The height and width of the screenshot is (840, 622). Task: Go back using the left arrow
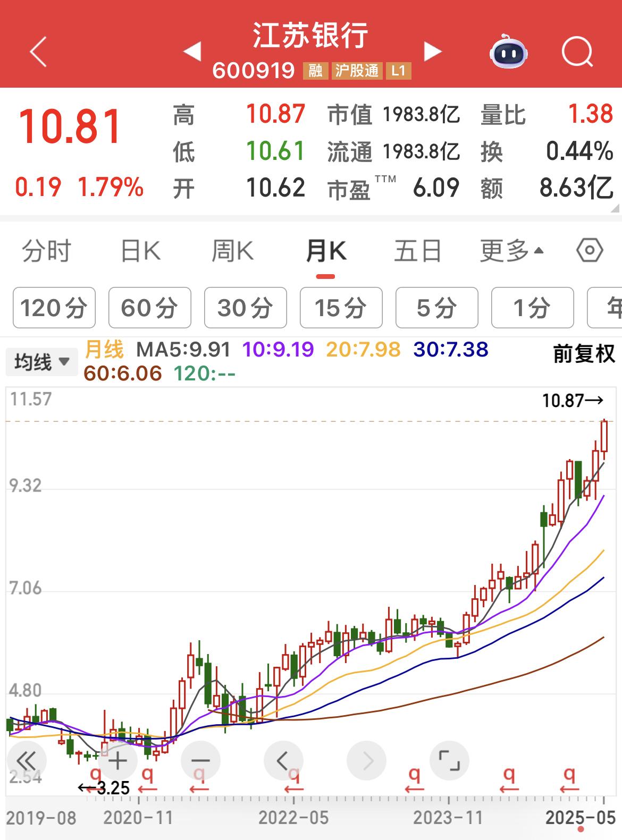pyautogui.click(x=38, y=52)
